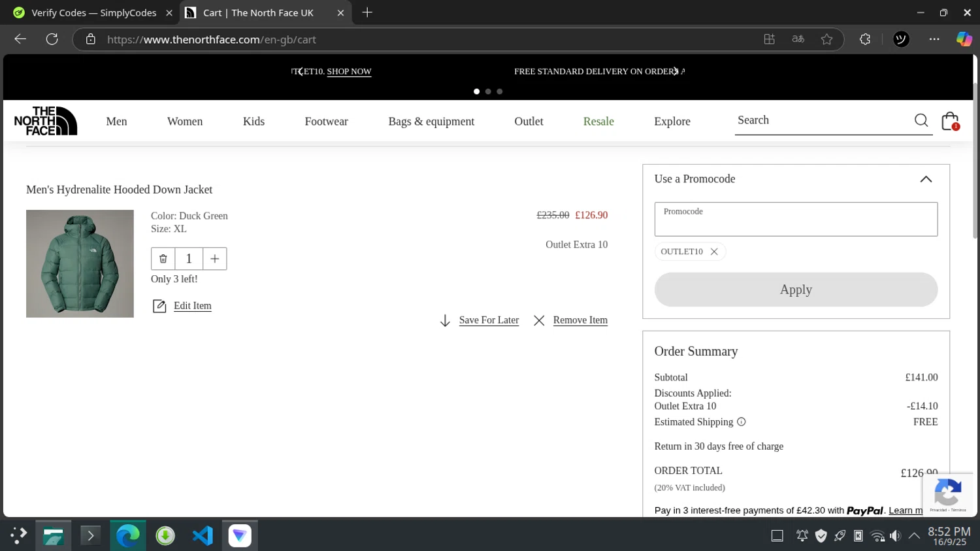Close the North Face Cart tab
980x551 pixels.
pyautogui.click(x=340, y=12)
